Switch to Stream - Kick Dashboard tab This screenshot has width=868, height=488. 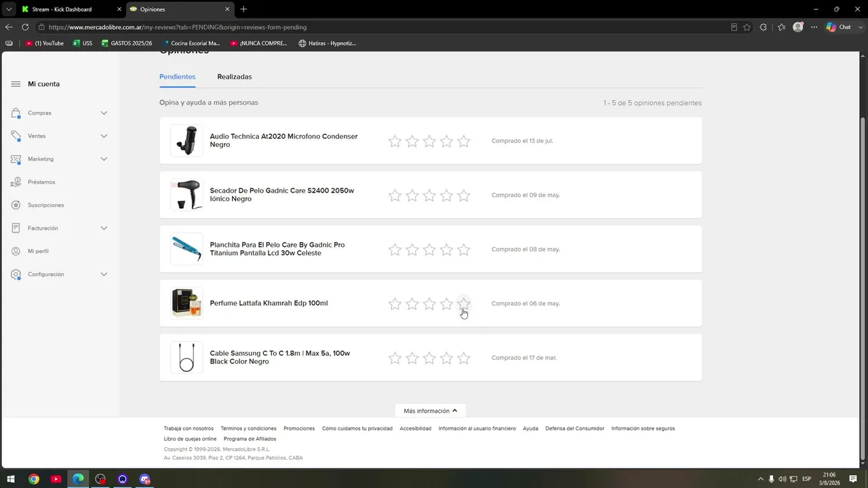[71, 9]
